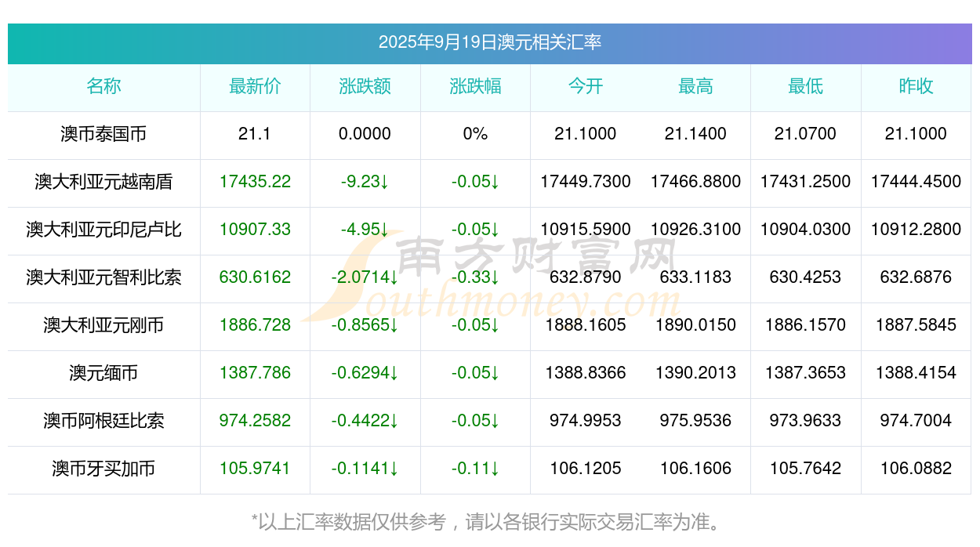Click the 名称 column header
The width and height of the screenshot is (980, 547).
pyautogui.click(x=103, y=86)
